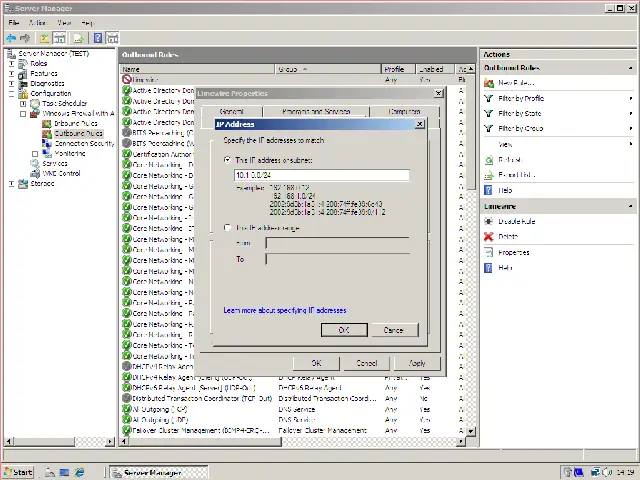This screenshot has width=640, height=480.
Task: Click the Up one level toolbar icon
Action: click(x=44, y=38)
